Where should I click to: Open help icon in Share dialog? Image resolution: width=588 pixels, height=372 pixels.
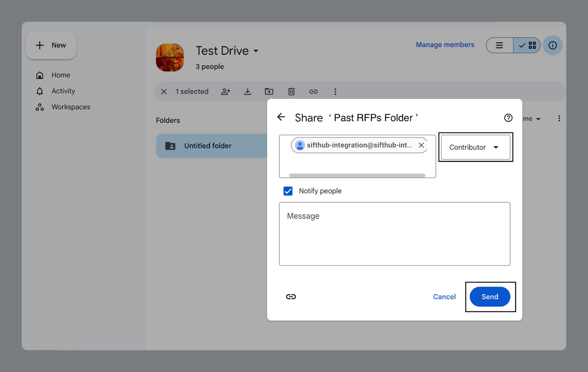click(508, 118)
